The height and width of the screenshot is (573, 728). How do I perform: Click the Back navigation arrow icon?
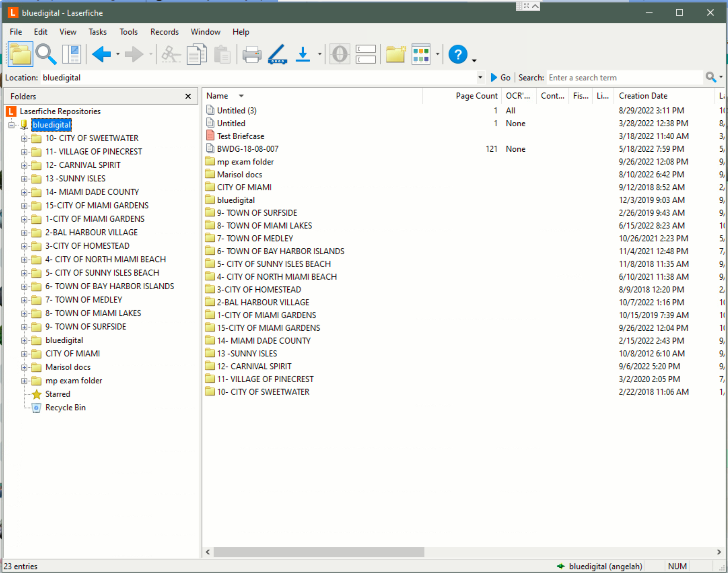coord(102,54)
